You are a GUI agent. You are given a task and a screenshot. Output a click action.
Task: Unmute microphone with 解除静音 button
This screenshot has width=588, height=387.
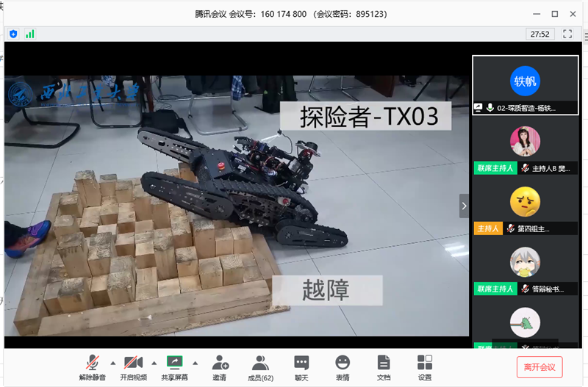click(93, 367)
